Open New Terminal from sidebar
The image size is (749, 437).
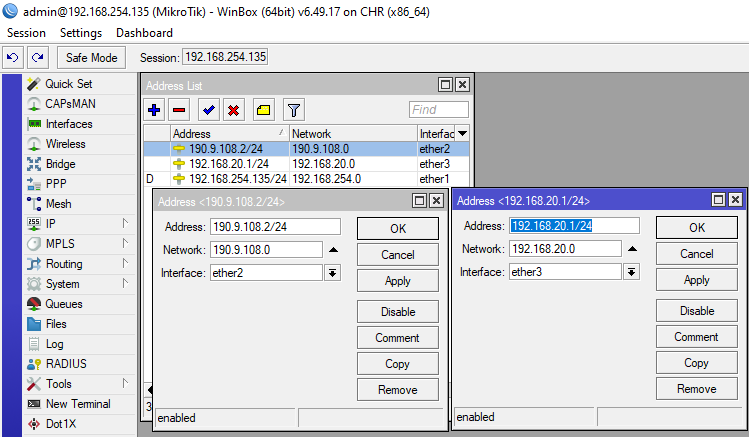(x=79, y=404)
